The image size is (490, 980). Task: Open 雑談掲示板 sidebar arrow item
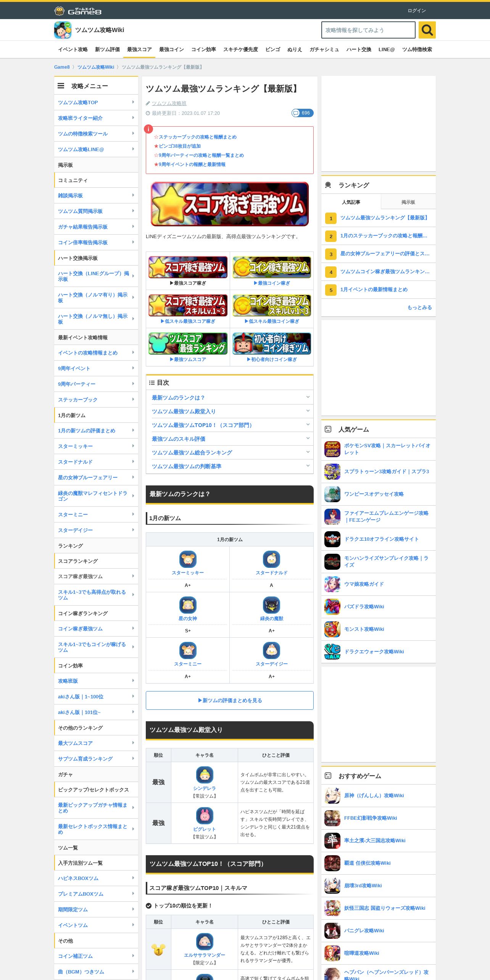(x=96, y=195)
